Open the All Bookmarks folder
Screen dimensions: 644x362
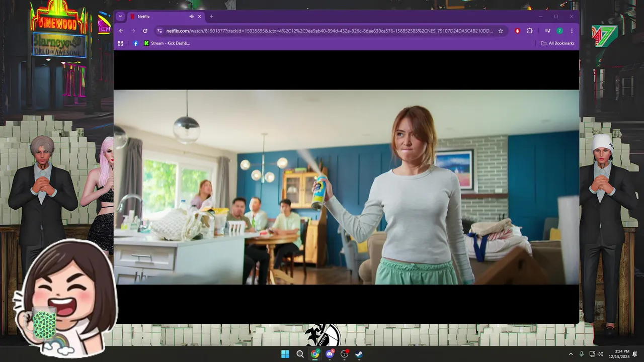click(557, 43)
